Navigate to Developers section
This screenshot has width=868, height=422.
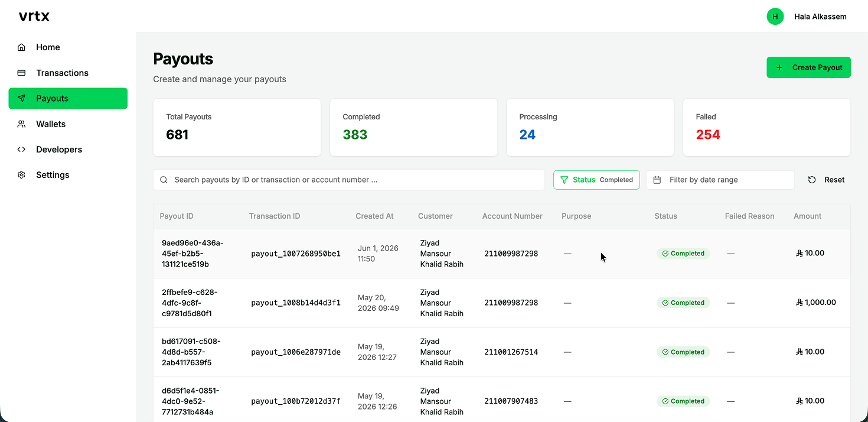[x=68, y=150]
